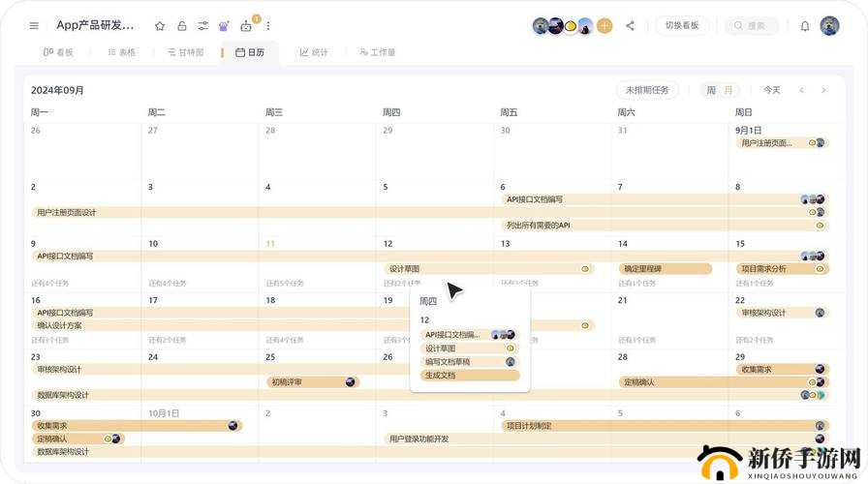This screenshot has height=484, width=868.
Task: Open 数据库架构设计 bar starting the 23rd
Action: [x=429, y=395]
